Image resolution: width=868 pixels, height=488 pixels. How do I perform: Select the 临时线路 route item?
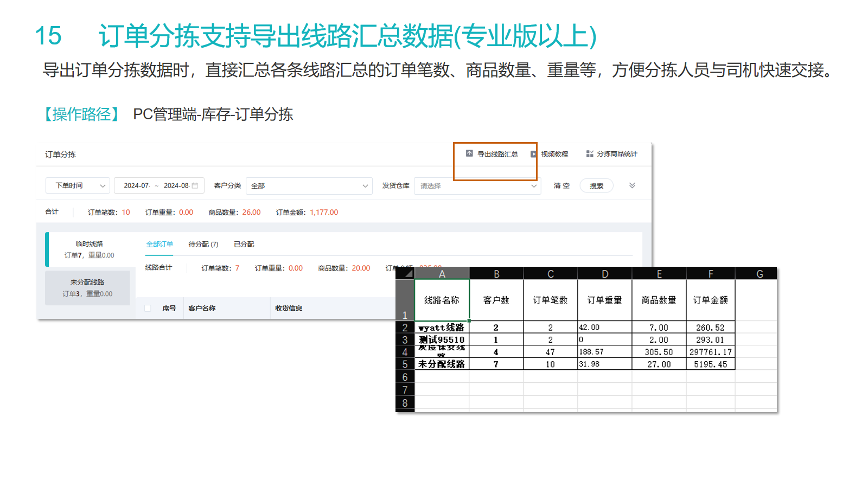[x=89, y=249]
